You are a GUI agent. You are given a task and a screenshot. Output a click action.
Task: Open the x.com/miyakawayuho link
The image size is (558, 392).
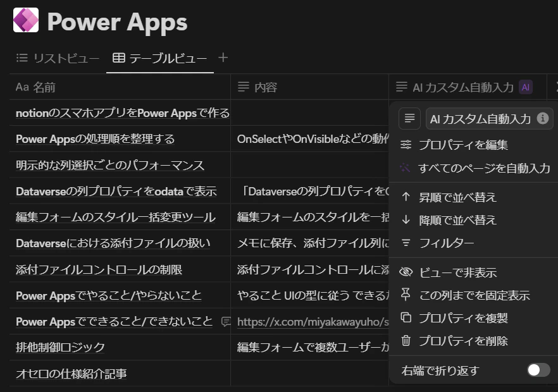(313, 322)
